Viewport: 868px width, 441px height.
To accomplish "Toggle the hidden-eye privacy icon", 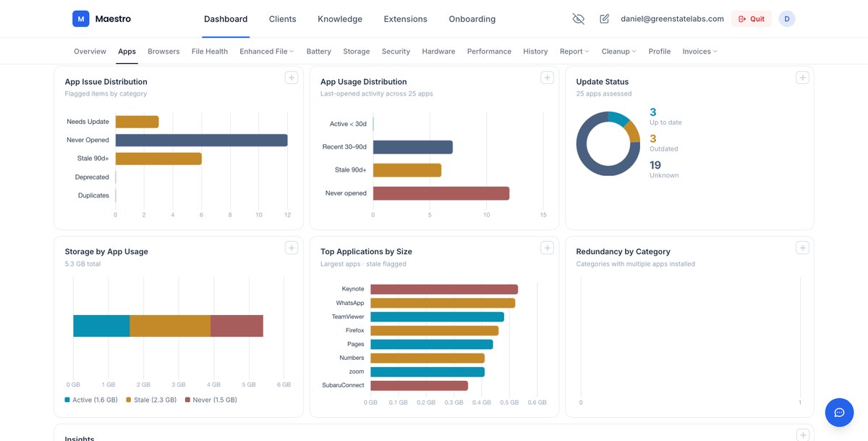I will 578,19.
